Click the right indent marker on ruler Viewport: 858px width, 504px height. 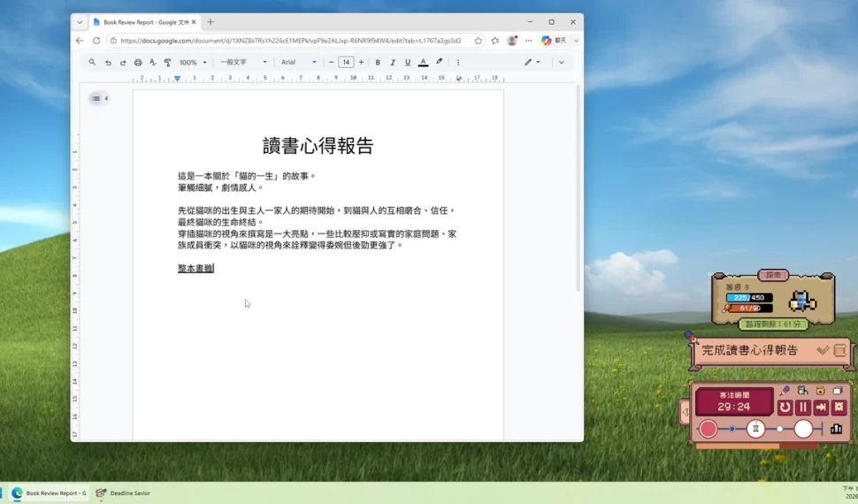tap(458, 80)
